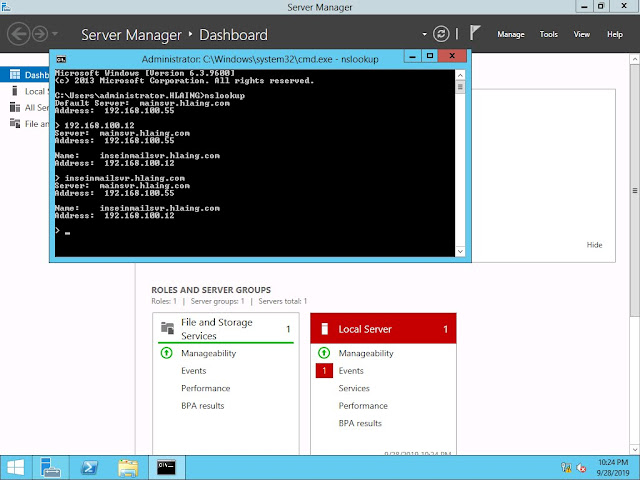The height and width of the screenshot is (480, 640).
Task: Click the text 'Server groups: 1'
Action: [218, 301]
